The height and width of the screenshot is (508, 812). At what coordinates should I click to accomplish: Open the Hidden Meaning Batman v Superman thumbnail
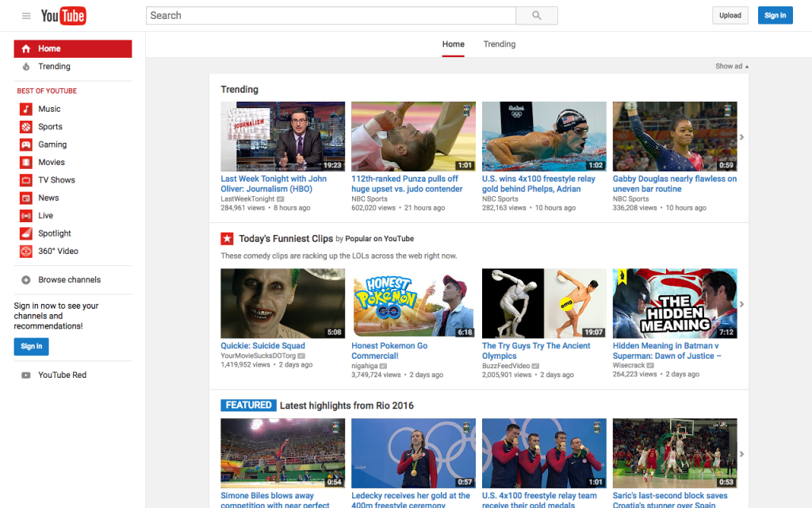coord(675,303)
